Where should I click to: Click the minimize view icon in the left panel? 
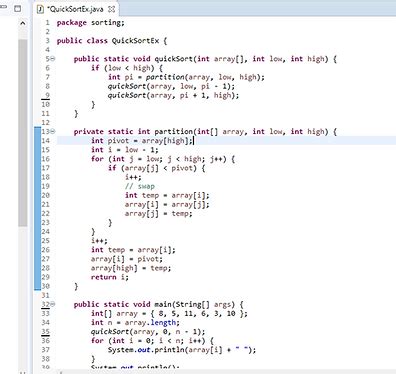(3, 7)
